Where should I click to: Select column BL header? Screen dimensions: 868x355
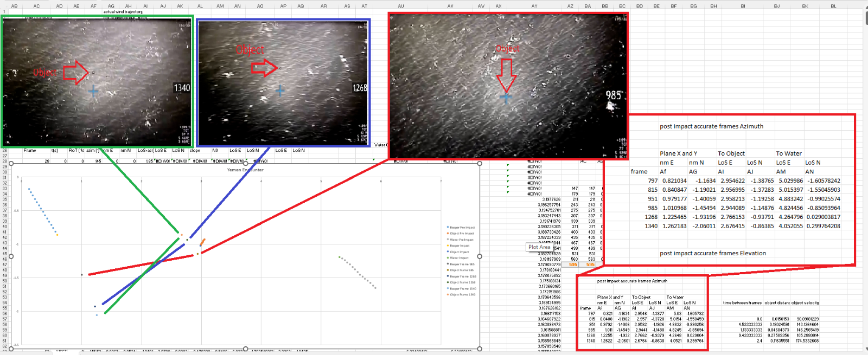point(833,6)
